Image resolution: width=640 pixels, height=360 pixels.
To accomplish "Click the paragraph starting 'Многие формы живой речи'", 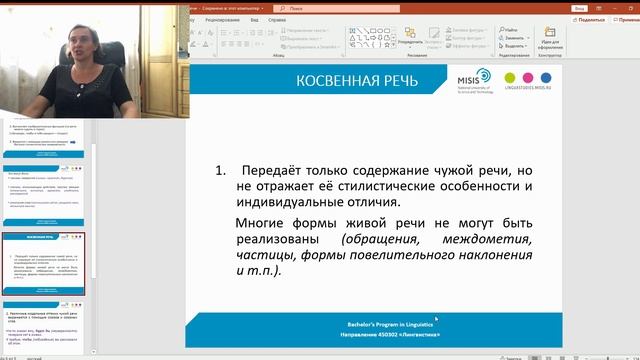I will (x=384, y=247).
